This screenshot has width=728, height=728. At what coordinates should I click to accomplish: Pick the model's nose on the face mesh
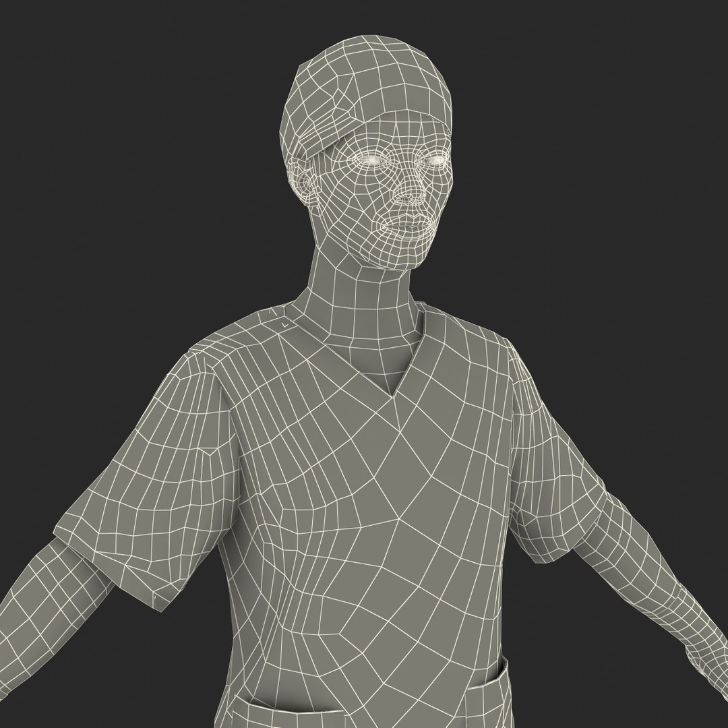point(411,189)
